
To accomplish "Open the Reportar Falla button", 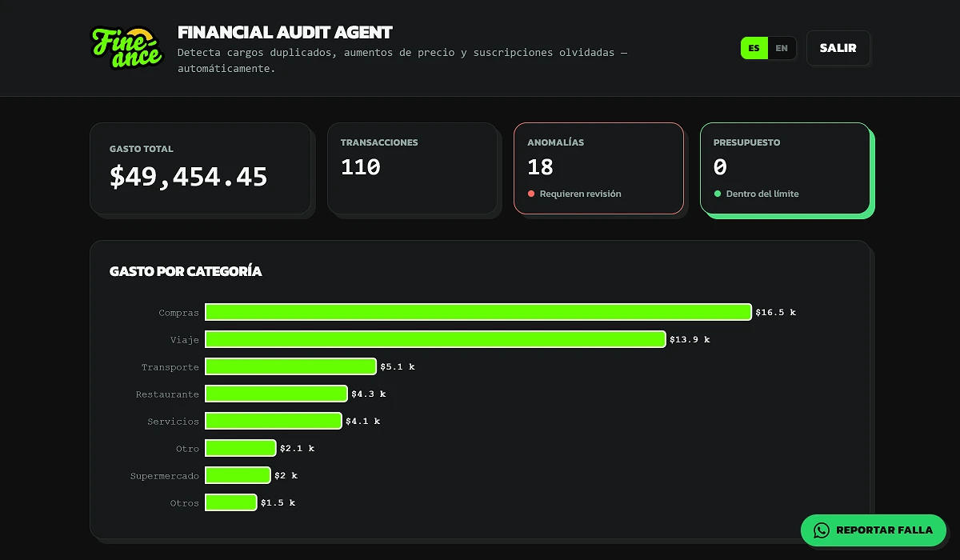I will tap(874, 530).
